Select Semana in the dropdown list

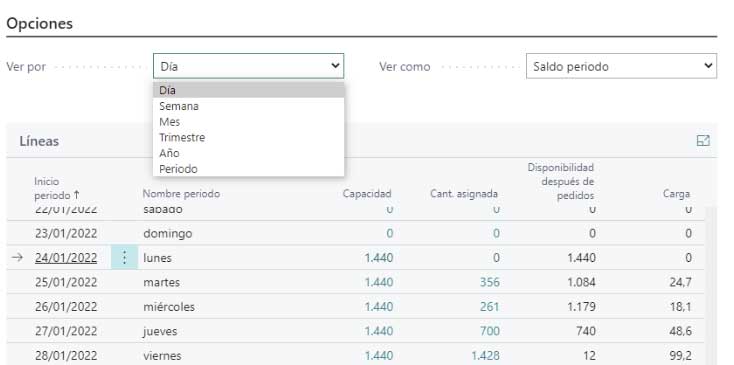click(x=249, y=106)
